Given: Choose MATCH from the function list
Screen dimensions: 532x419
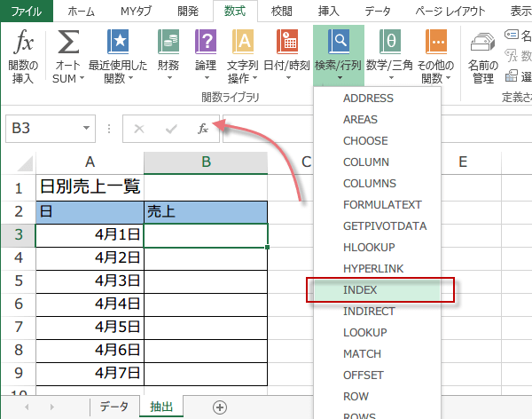Looking at the screenshot, I should pyautogui.click(x=378, y=354).
